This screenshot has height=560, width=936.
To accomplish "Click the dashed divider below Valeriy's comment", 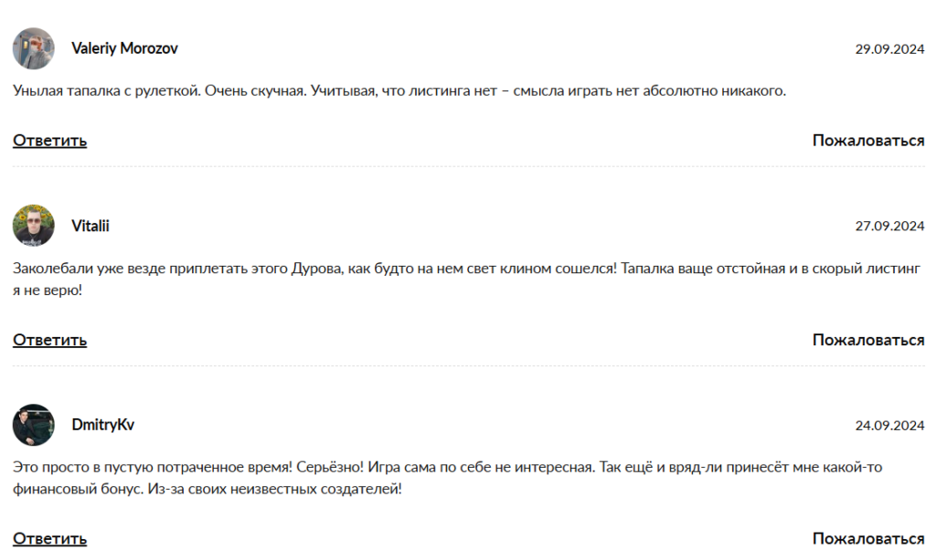I will tap(468, 166).
